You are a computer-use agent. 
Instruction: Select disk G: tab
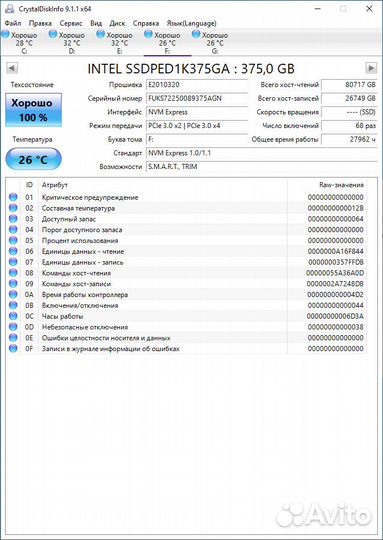pyautogui.click(x=215, y=43)
